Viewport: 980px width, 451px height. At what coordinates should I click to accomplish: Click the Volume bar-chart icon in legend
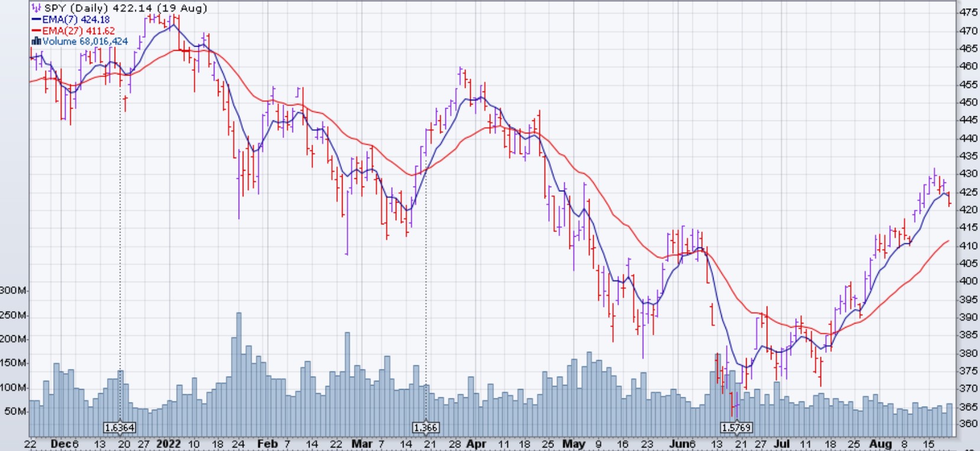(36, 41)
